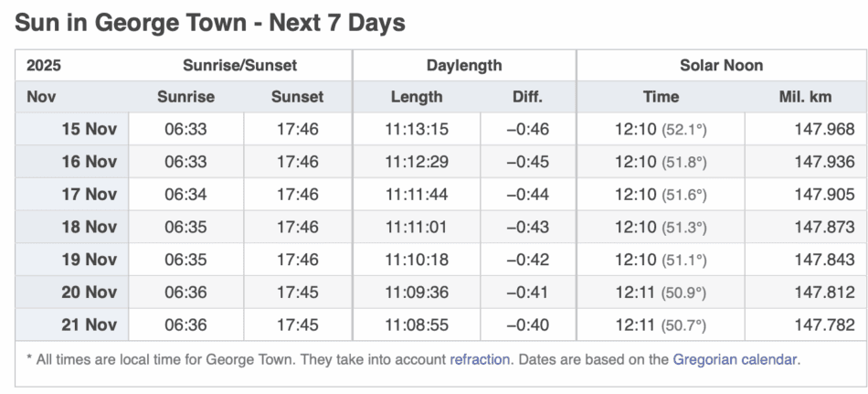868x394 pixels.
Task: Select the 15 Nov row date
Action: tap(89, 129)
